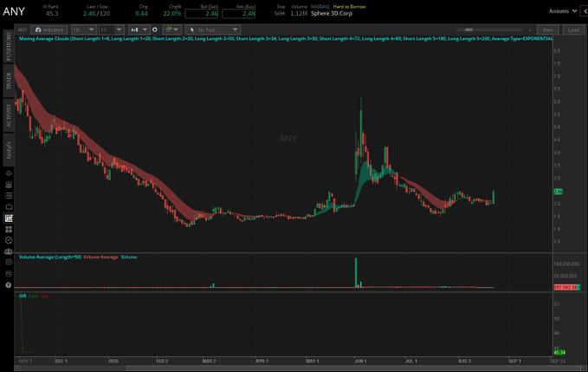Click the news/image sidebar icon
The height and width of the screenshot is (372, 588).
point(9,185)
